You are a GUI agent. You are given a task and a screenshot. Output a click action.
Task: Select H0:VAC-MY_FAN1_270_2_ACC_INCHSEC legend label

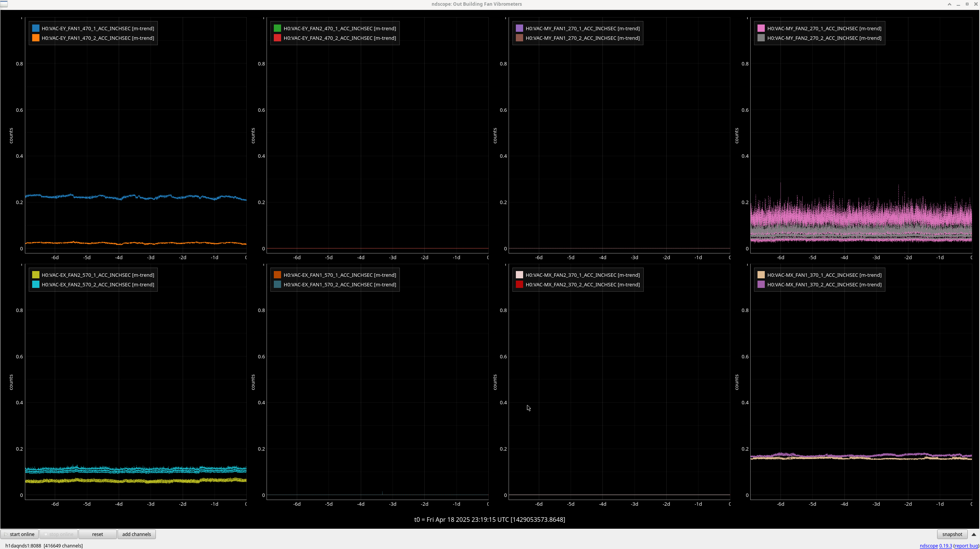[582, 38]
